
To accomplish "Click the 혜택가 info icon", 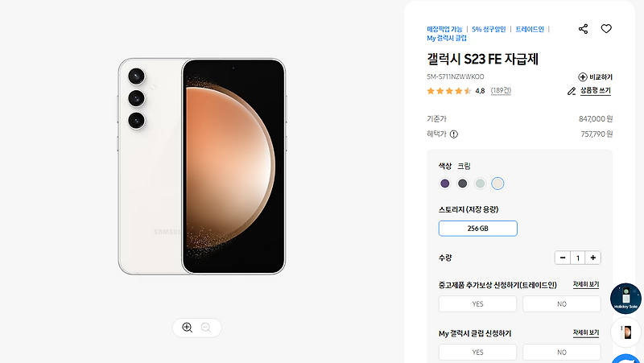I will point(454,134).
